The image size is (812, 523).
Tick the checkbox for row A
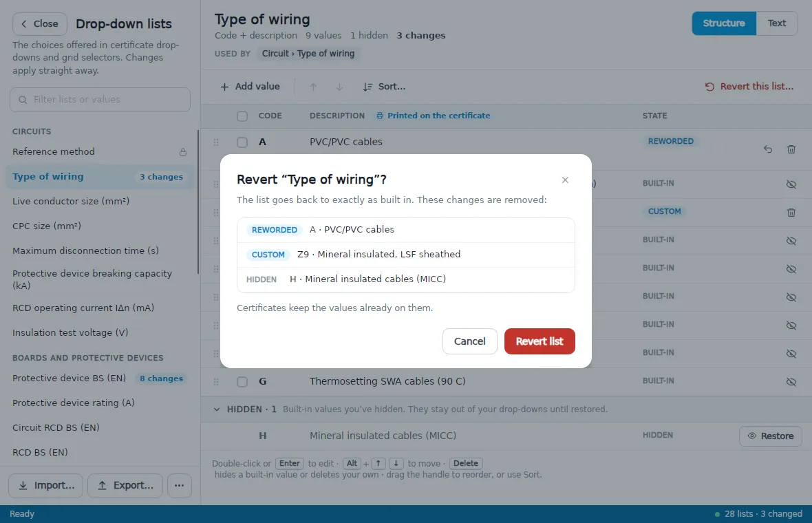[x=242, y=142]
